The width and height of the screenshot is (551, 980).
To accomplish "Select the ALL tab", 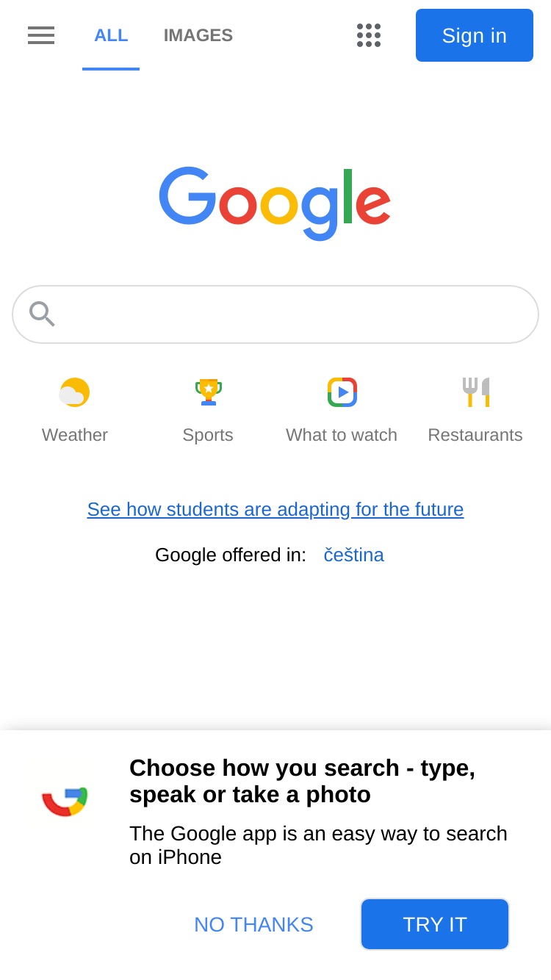I will (111, 35).
